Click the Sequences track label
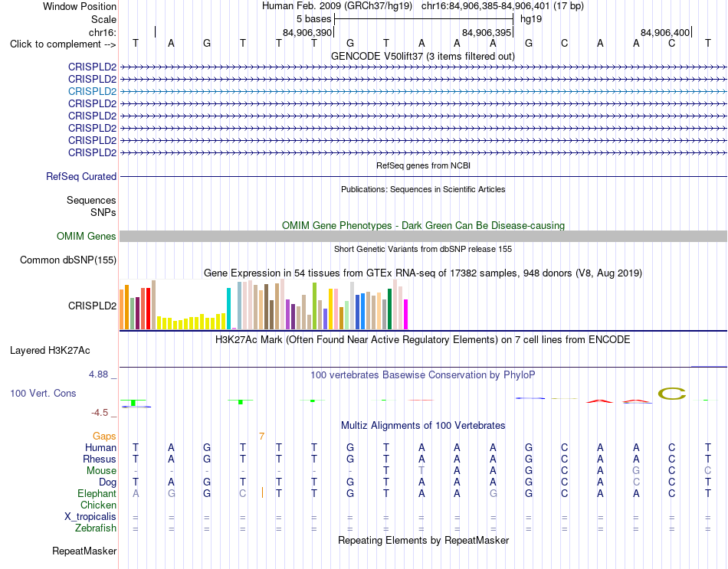 click(91, 200)
